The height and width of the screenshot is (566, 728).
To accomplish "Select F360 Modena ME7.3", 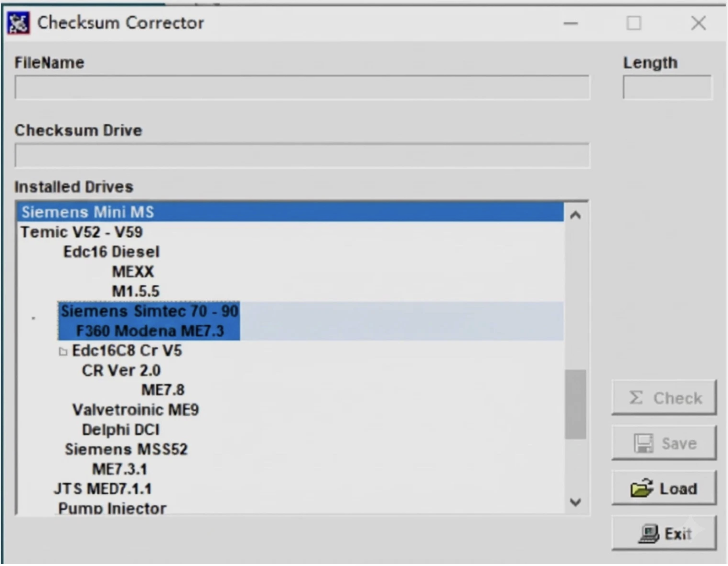I will coord(151,331).
